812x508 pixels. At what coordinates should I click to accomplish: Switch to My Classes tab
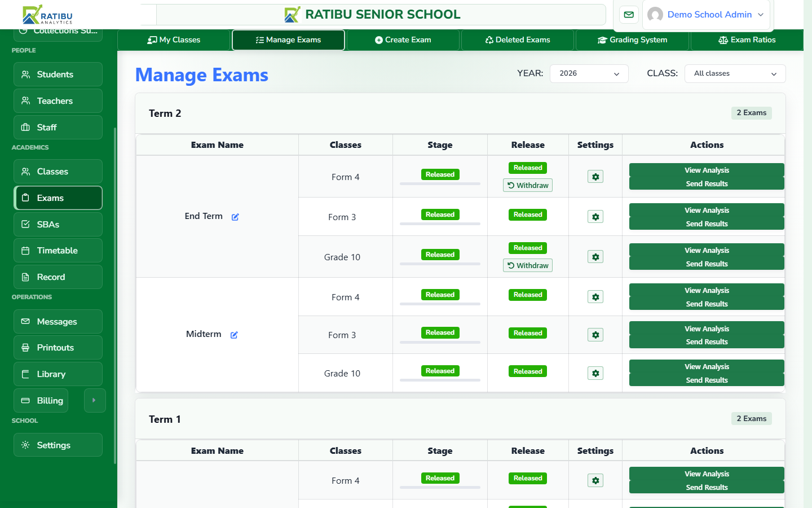click(x=174, y=40)
